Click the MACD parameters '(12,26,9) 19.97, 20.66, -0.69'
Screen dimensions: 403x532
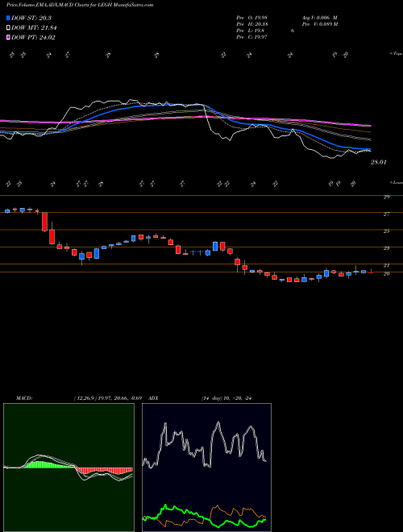pos(106,398)
